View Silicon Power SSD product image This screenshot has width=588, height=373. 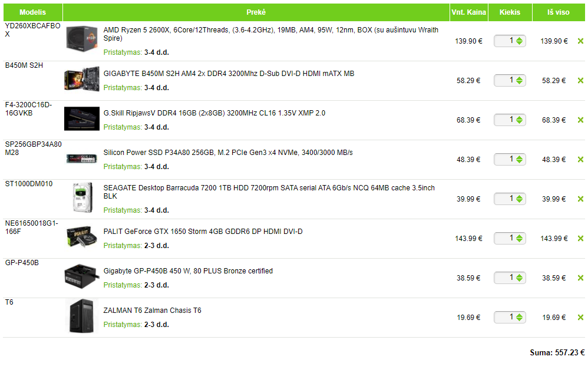82,159
